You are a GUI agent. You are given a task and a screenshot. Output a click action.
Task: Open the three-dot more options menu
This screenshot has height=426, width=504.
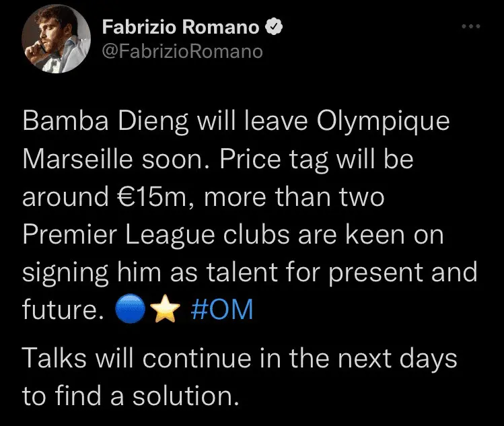[x=470, y=27]
